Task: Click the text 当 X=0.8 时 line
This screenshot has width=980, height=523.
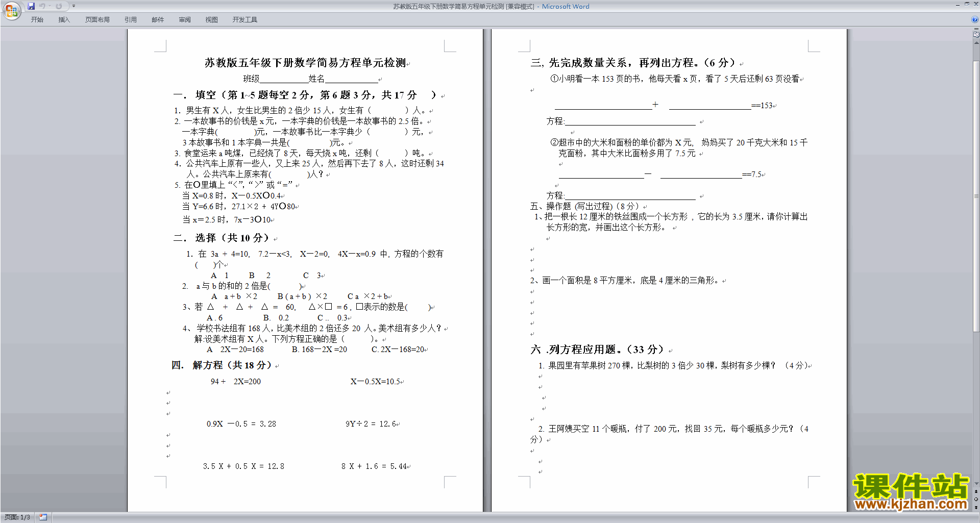Action: [x=232, y=196]
